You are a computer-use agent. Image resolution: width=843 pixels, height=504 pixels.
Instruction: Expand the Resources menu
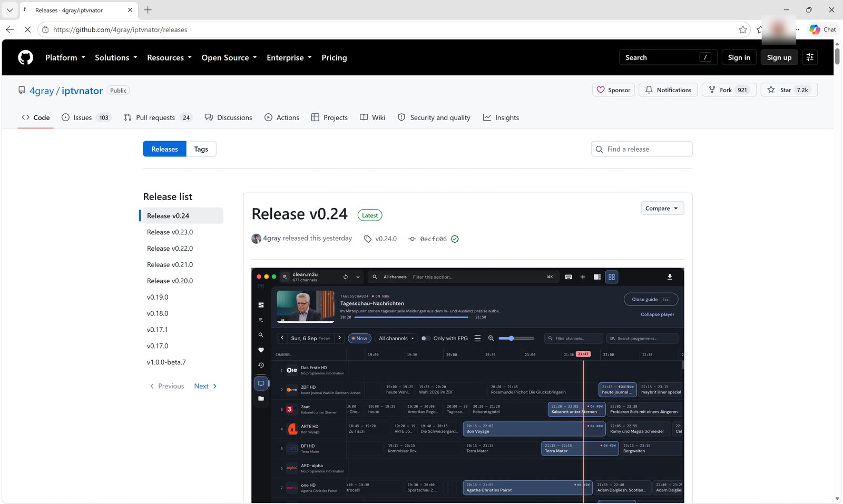tap(169, 57)
